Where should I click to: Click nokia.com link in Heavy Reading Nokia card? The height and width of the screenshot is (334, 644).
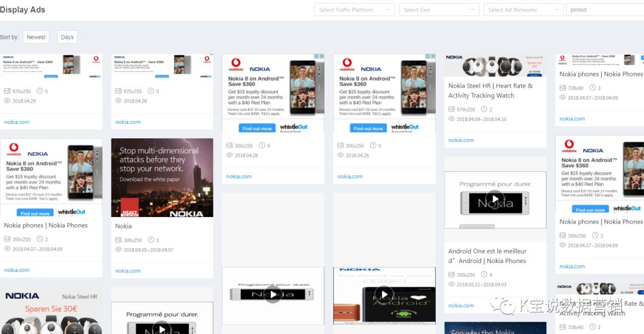tap(128, 271)
